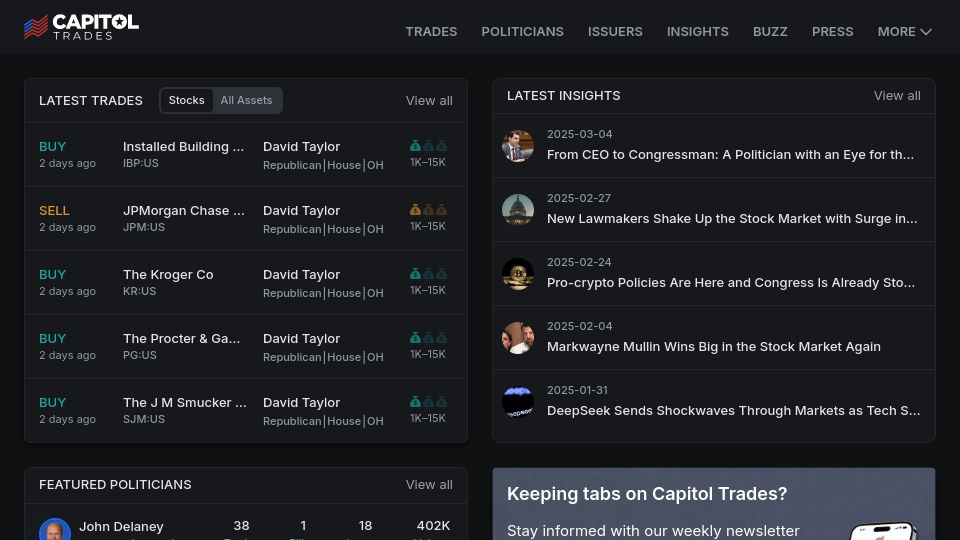The image size is (960, 540).
Task: Click thumbnail of Markwayne Mullin insight
Action: point(518,338)
